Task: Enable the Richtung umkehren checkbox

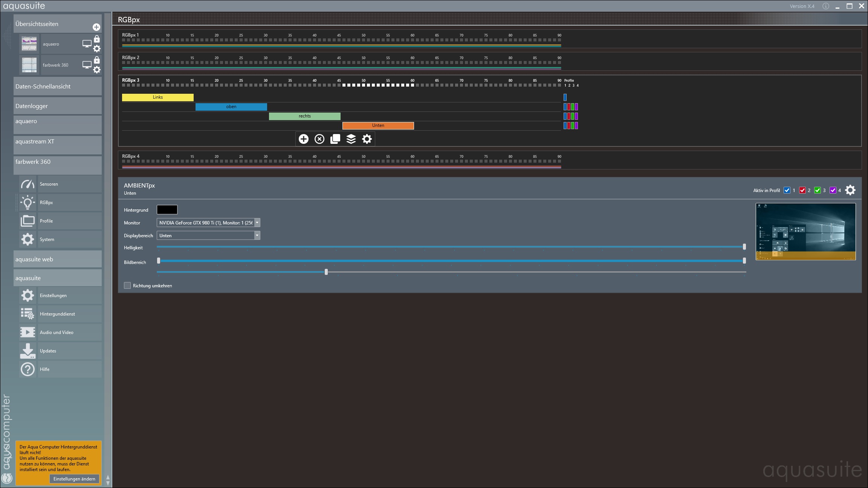Action: (127, 285)
